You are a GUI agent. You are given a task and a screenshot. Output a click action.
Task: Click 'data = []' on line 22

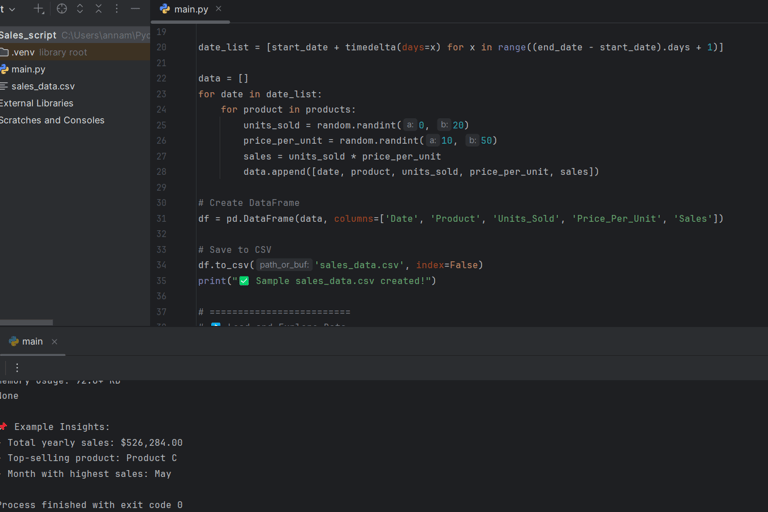coord(223,78)
